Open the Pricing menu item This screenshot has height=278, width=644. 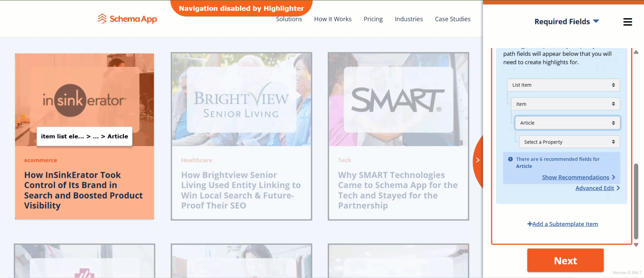(x=373, y=19)
